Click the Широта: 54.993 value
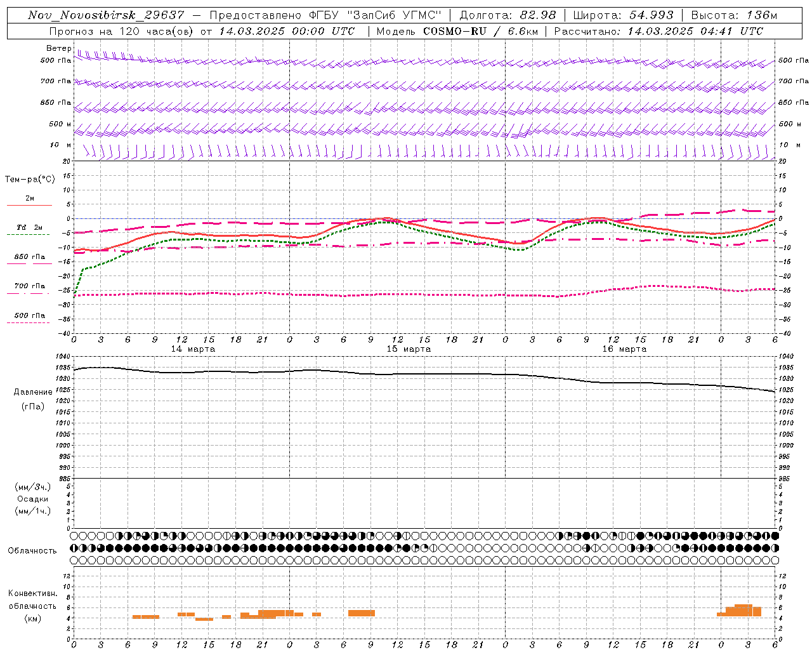Image resolution: width=812 pixels, height=650 pixels. (623, 15)
